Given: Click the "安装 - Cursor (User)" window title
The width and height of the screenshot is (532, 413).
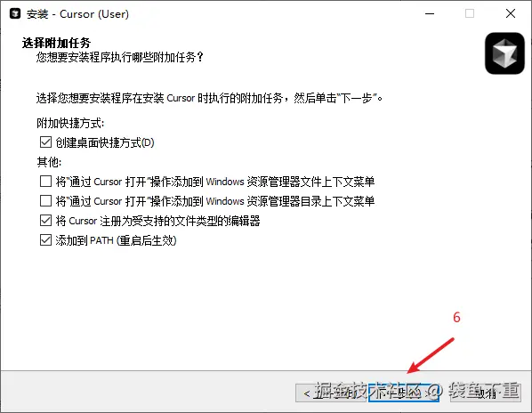Looking at the screenshot, I should point(77,14).
